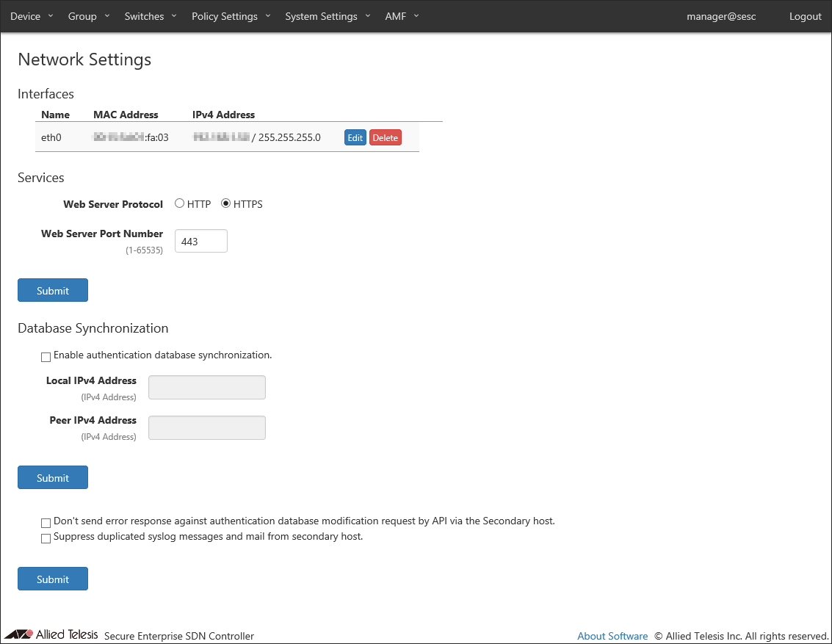Open the AMF menu

pos(402,16)
